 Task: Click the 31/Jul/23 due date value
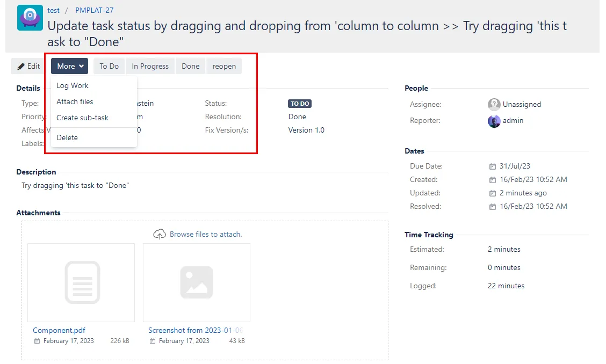(x=515, y=166)
